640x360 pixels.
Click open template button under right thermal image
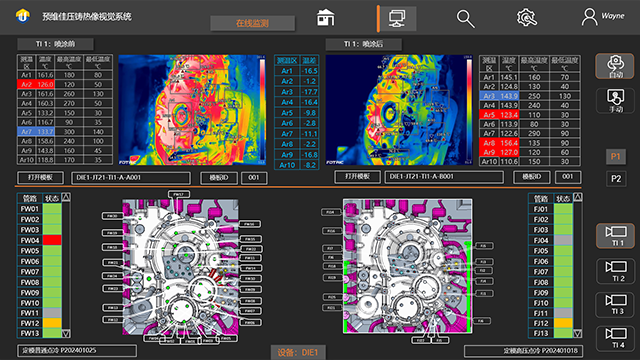click(357, 177)
